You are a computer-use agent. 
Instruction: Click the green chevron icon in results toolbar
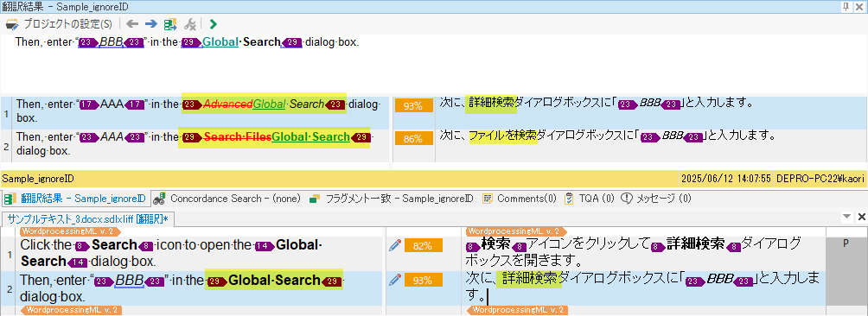214,24
